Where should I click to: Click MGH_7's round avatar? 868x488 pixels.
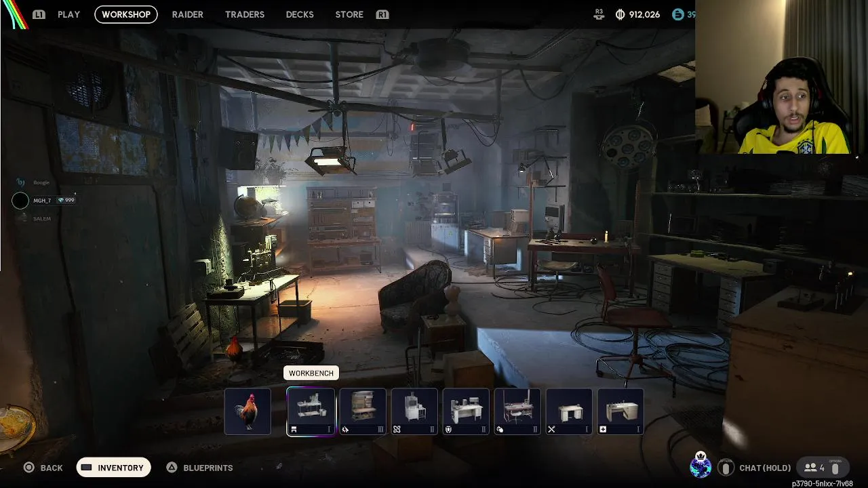point(20,201)
